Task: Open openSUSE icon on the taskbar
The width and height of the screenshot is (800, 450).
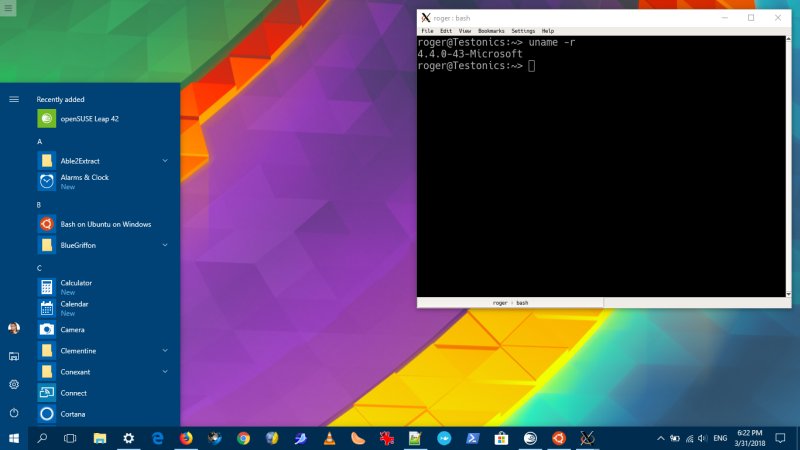Action: [x=530, y=438]
